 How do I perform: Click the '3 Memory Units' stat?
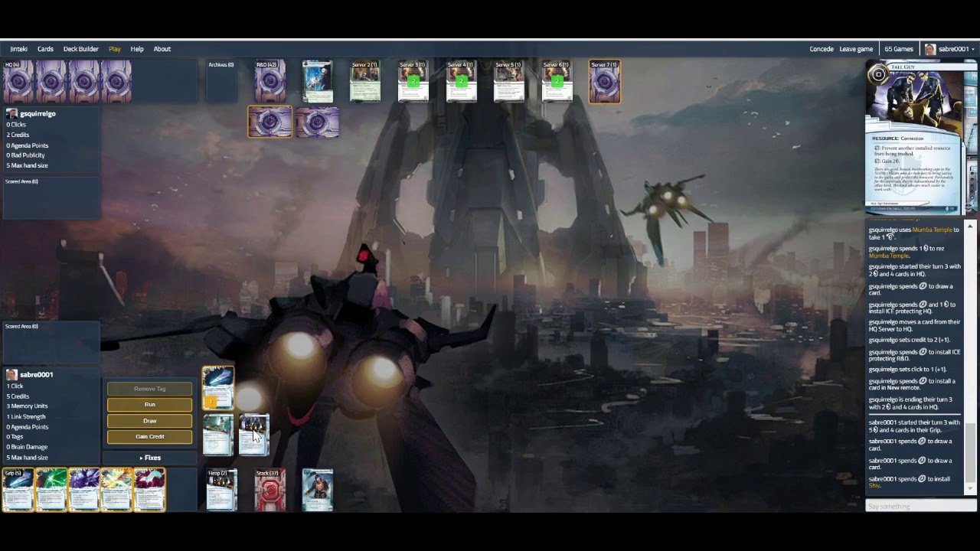(x=27, y=406)
